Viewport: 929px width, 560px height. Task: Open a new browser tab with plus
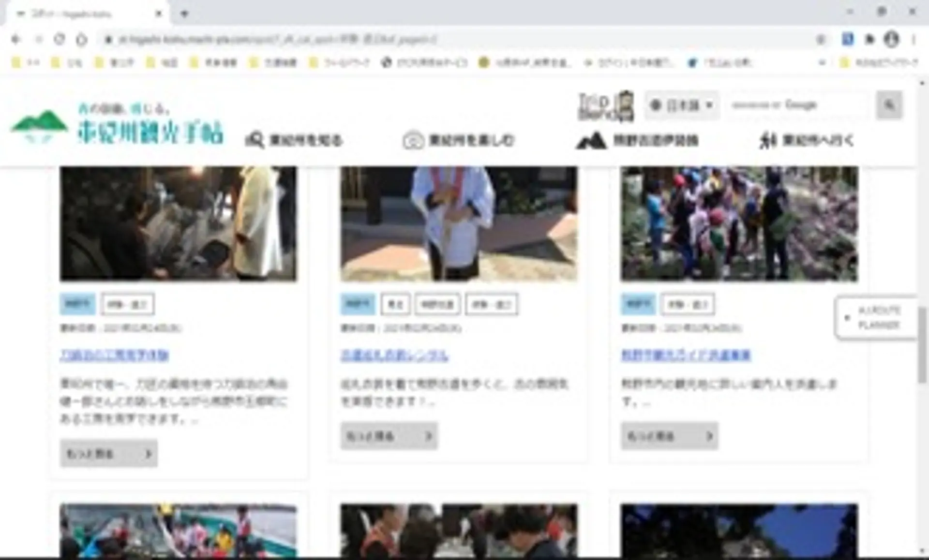[184, 14]
